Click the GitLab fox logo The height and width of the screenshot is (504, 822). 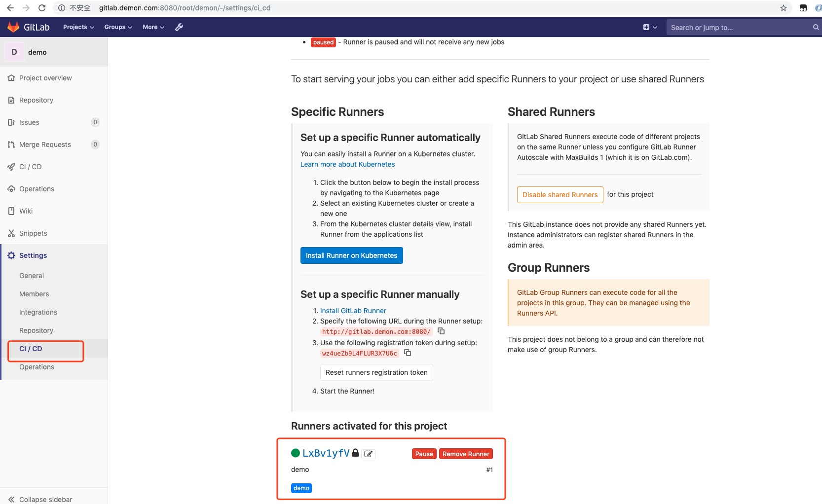[13, 27]
